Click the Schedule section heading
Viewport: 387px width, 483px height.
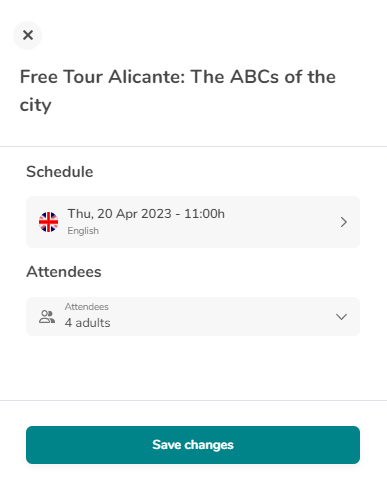tap(60, 172)
